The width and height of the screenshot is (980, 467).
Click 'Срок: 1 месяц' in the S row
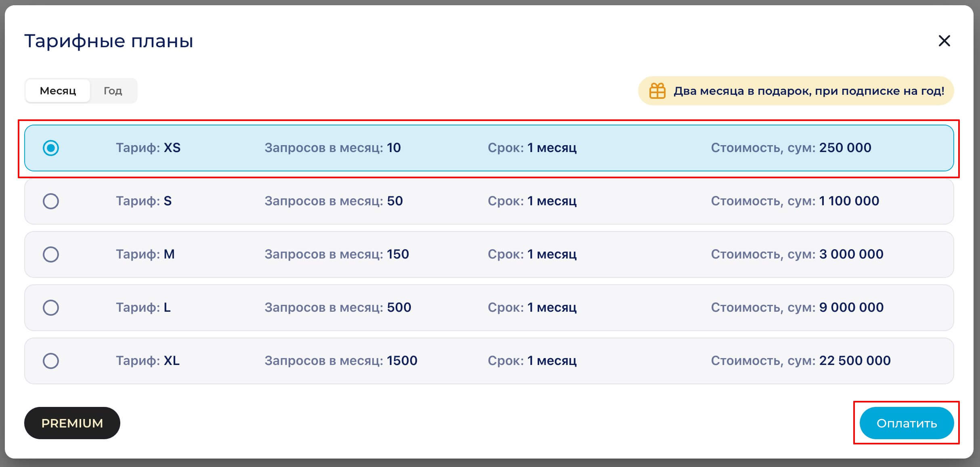click(x=532, y=201)
